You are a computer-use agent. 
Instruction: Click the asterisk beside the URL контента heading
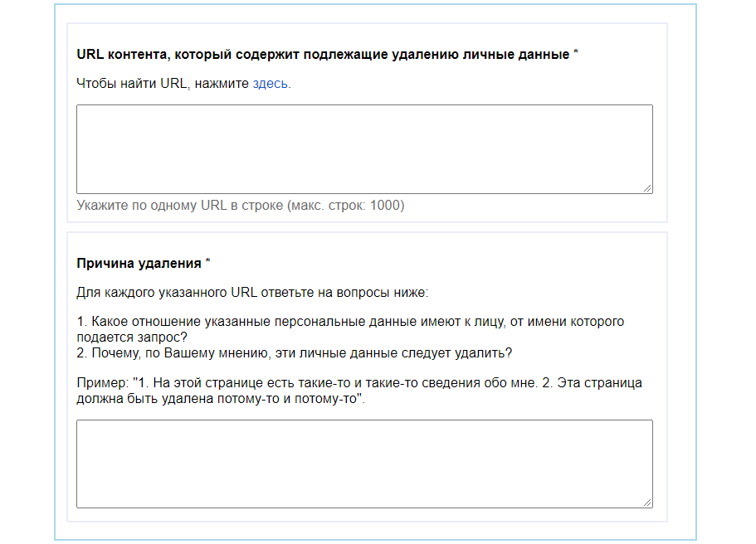point(576,55)
